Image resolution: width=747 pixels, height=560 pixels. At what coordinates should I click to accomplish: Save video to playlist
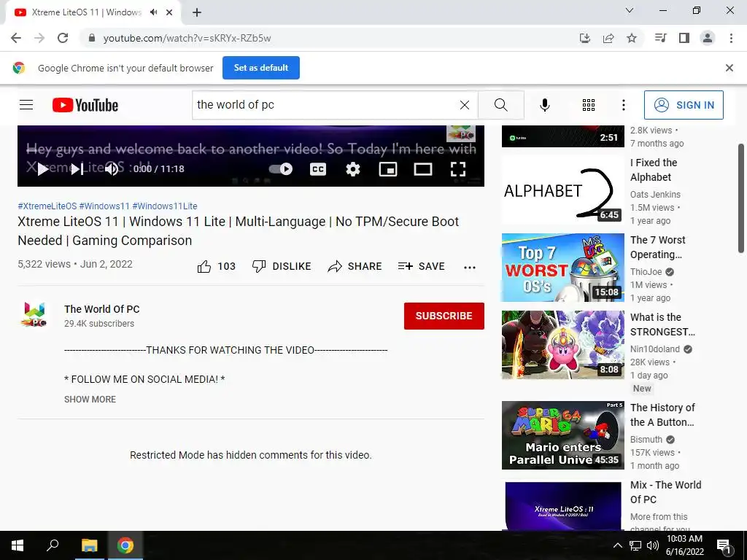pyautogui.click(x=422, y=267)
